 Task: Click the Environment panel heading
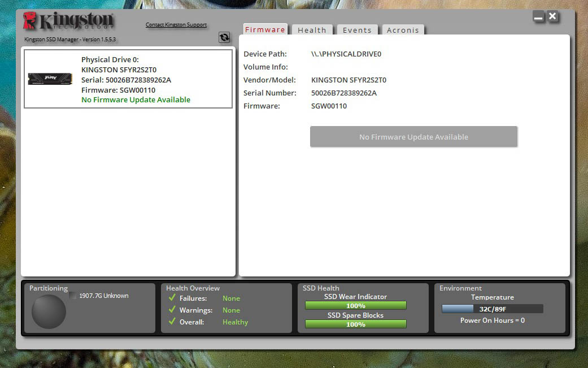(x=460, y=288)
